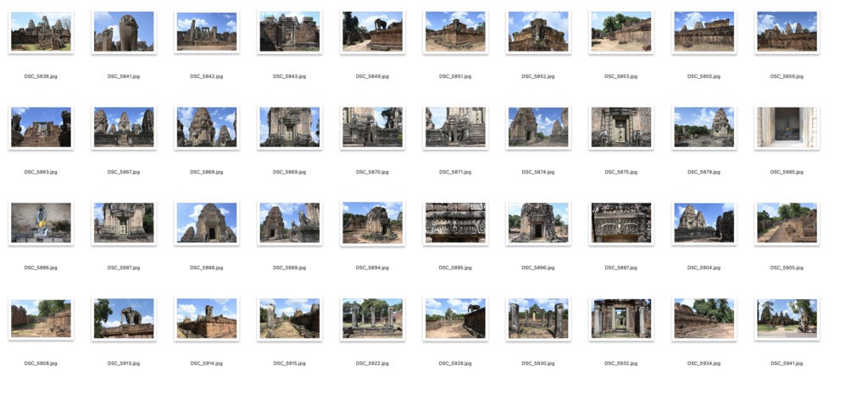This screenshot has width=868, height=410.
Task: Click the file name DSC_5895.jpg
Action: [455, 268]
